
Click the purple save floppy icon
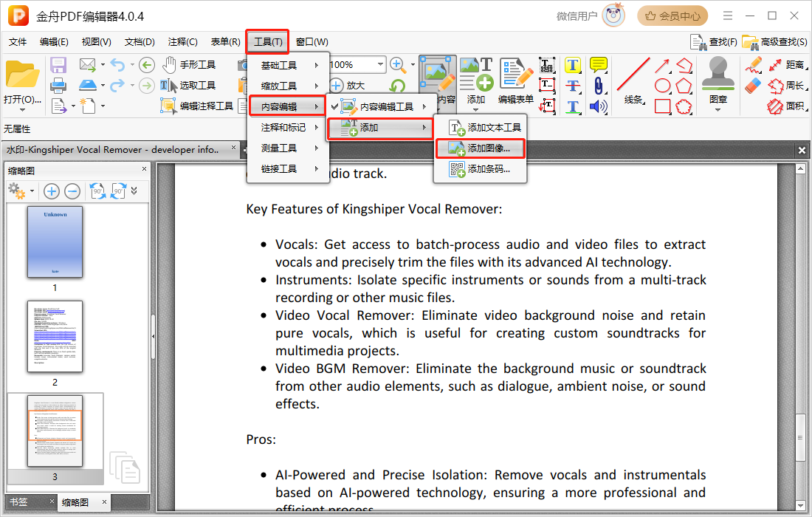tap(58, 65)
